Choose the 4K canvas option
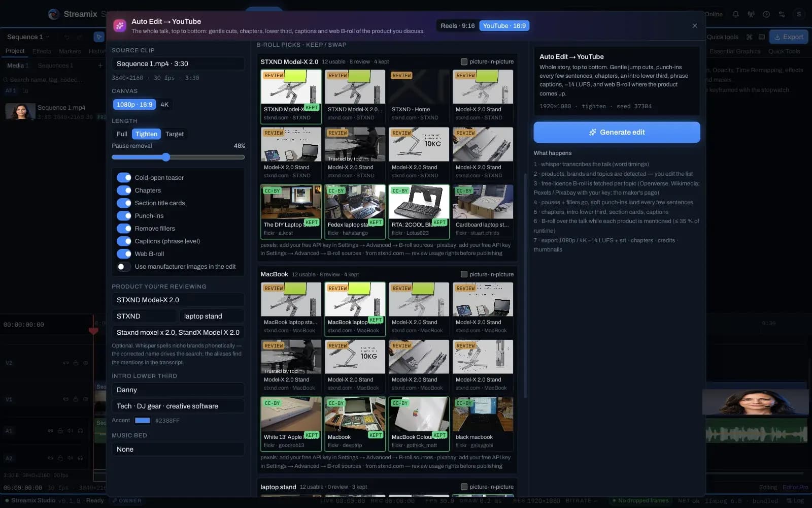This screenshot has height=508, width=812. click(x=164, y=105)
